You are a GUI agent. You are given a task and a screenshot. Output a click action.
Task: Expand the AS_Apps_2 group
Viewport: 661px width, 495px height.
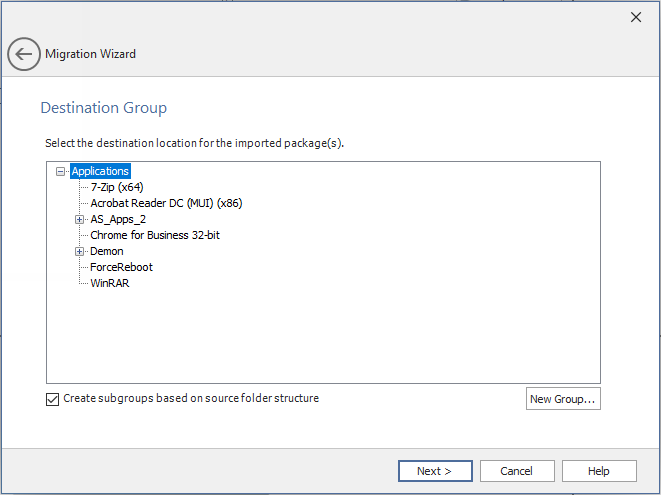[79, 219]
